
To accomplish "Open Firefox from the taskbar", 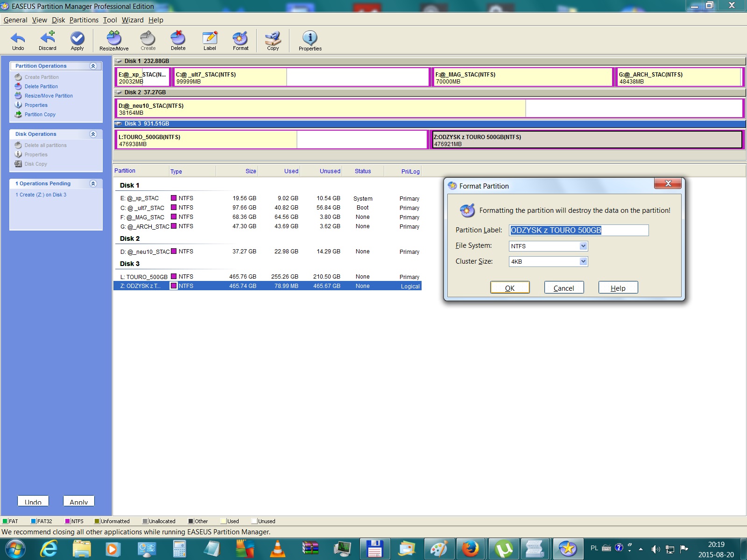I will coord(471,549).
